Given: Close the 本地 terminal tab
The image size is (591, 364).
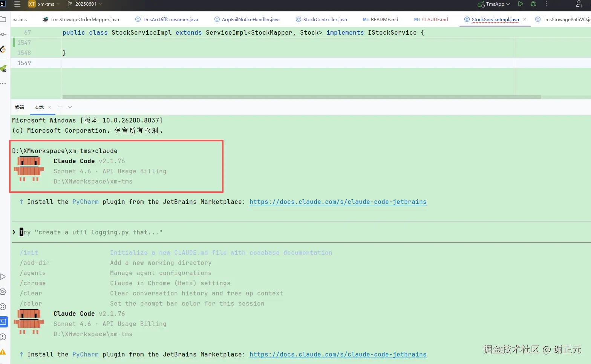Looking at the screenshot, I should (50, 107).
